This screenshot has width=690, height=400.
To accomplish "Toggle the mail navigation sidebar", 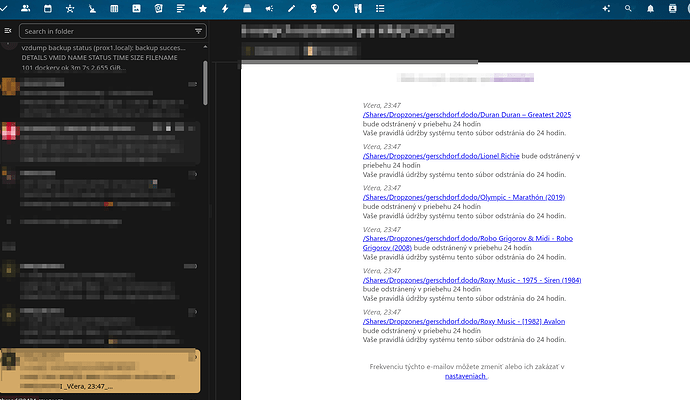I will pos(8,31).
